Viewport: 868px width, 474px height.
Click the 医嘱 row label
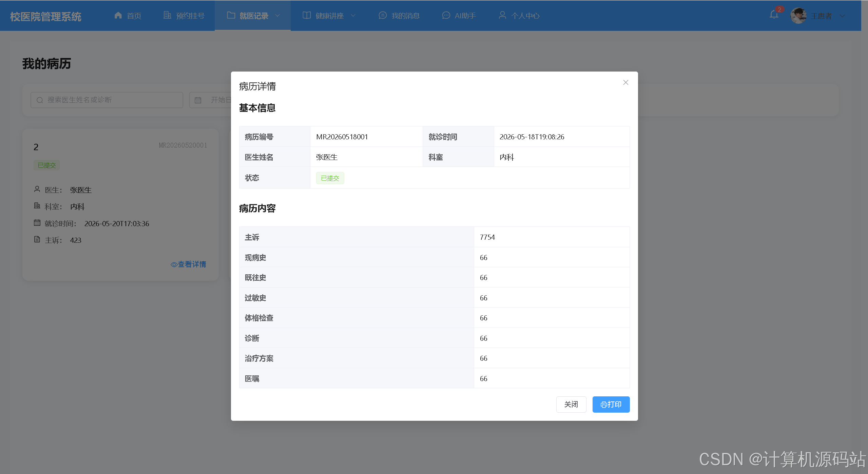(252, 379)
